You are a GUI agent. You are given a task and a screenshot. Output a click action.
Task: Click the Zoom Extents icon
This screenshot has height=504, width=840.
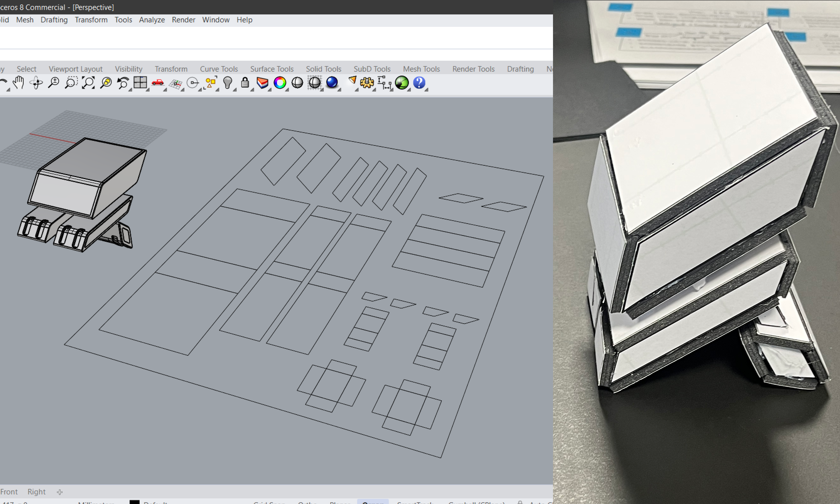tap(88, 83)
